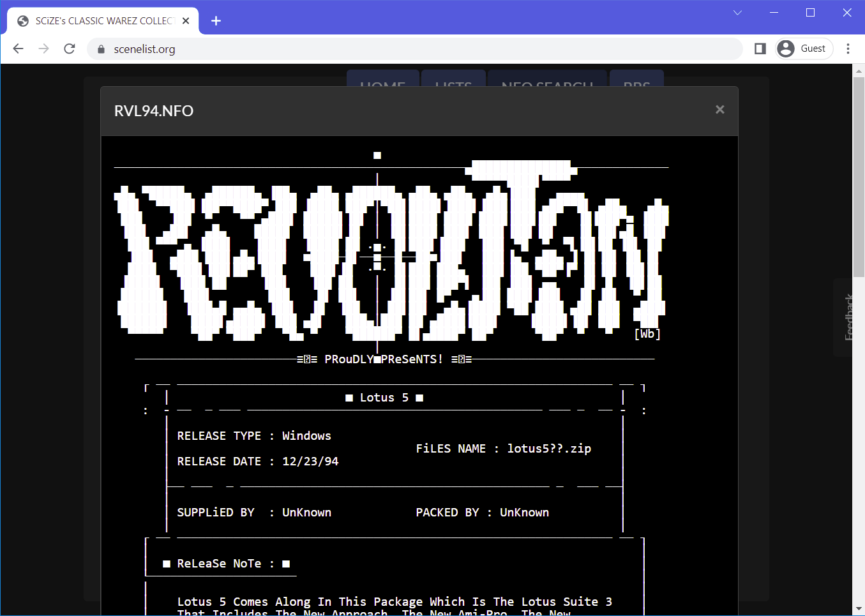Click the scrollbar up arrow

tap(859, 70)
